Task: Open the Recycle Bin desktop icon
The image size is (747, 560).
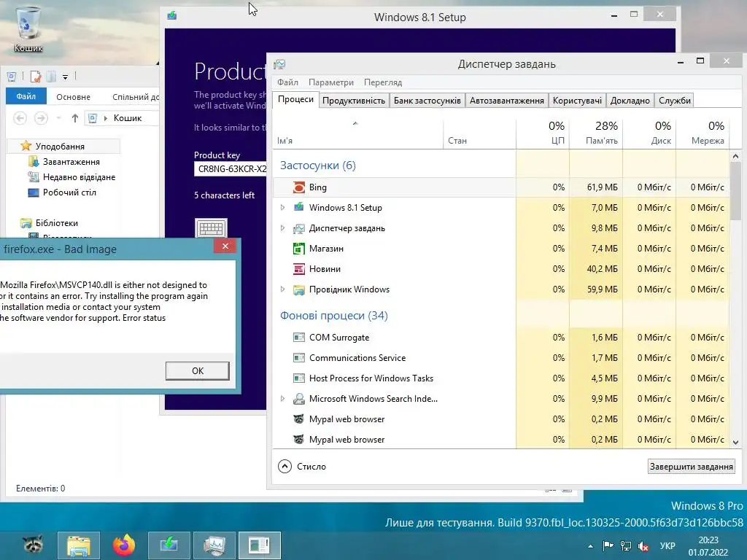Action: pyautogui.click(x=28, y=28)
